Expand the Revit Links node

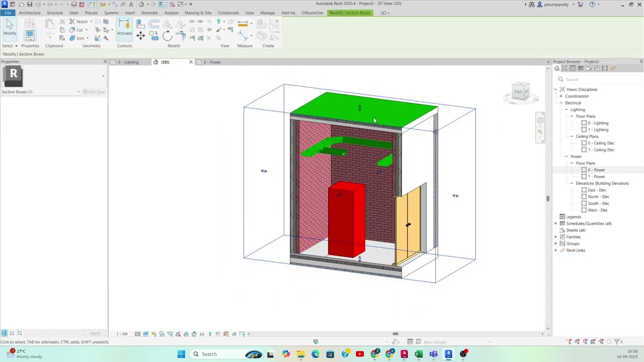(555, 250)
